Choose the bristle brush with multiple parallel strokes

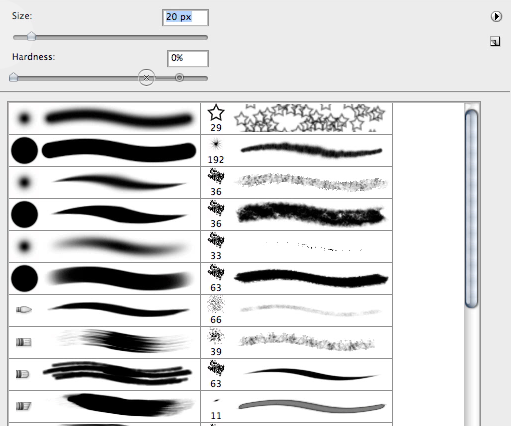[104, 375]
